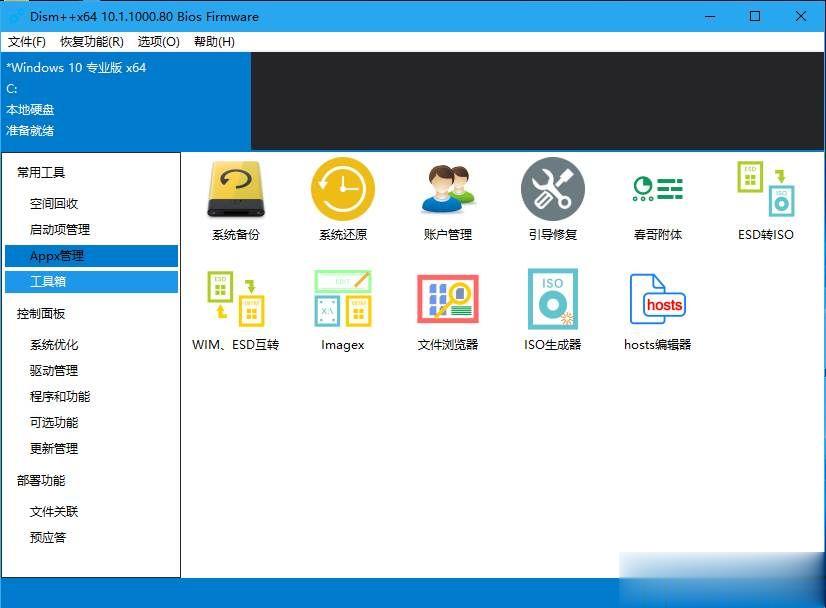Image resolution: width=826 pixels, height=608 pixels.
Task: Open the 恢复功能(R) menu
Action: click(86, 42)
